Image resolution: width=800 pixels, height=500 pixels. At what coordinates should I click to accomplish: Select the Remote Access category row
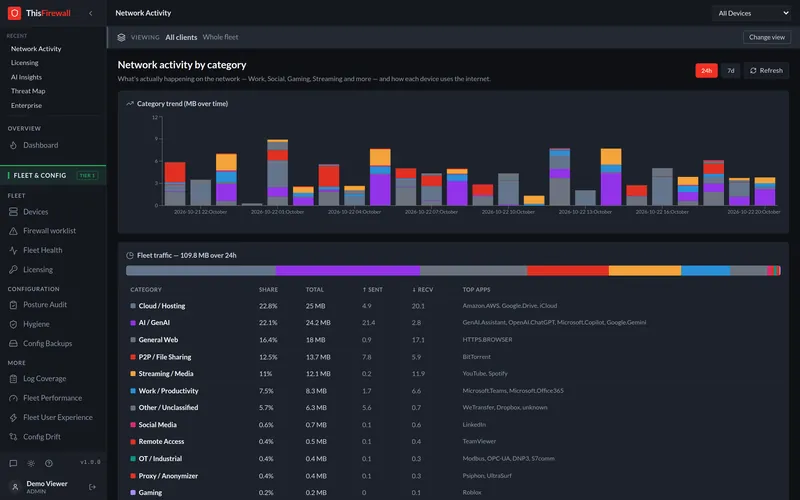[453, 441]
